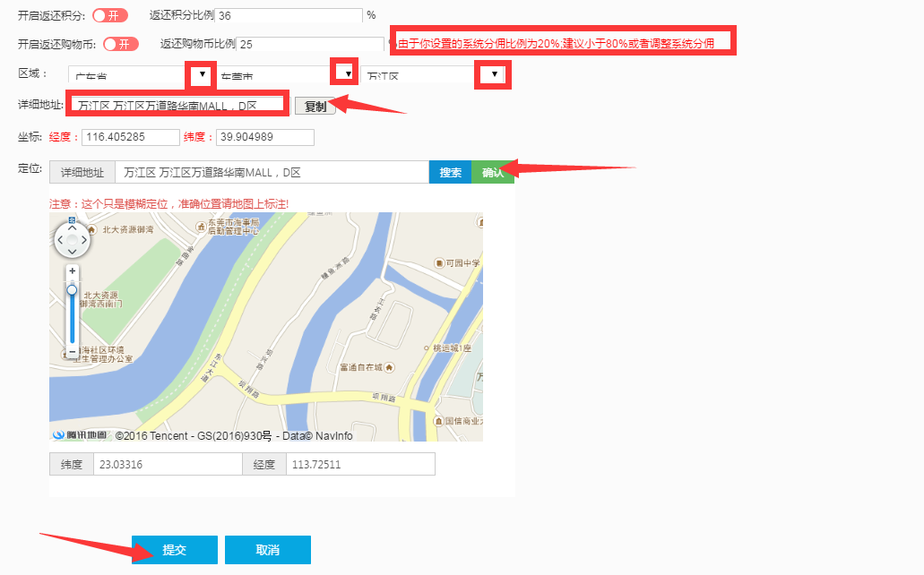This screenshot has width=924, height=575.
Task: Toggle the 开启返还购物币 switch
Action: 121,44
